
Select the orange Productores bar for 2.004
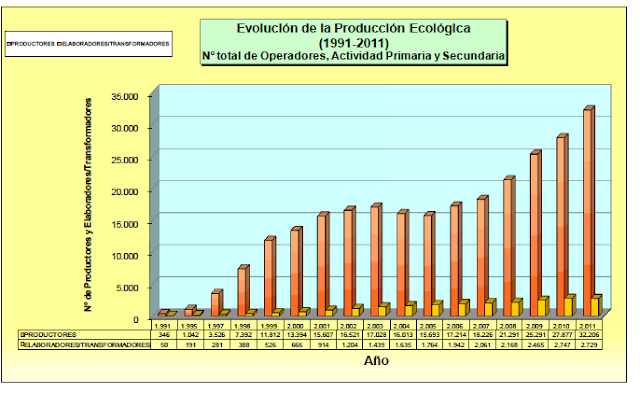tap(402, 263)
